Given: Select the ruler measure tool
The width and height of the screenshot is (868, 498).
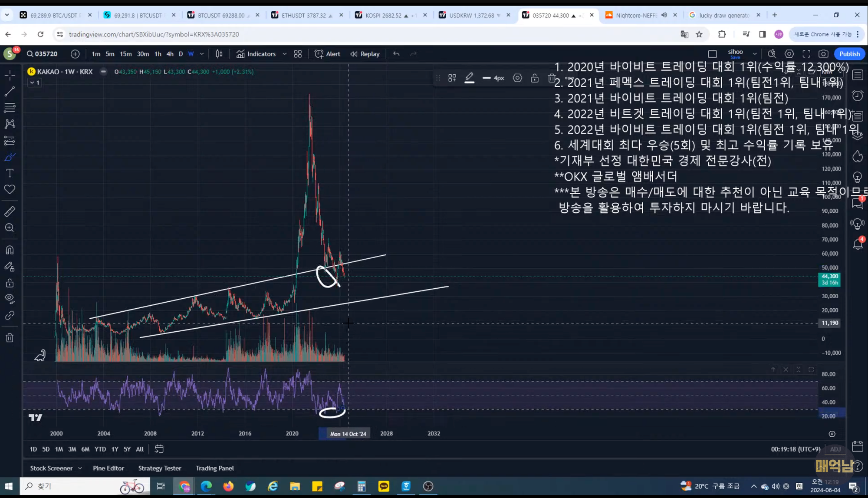Looking at the screenshot, I should click(x=10, y=211).
